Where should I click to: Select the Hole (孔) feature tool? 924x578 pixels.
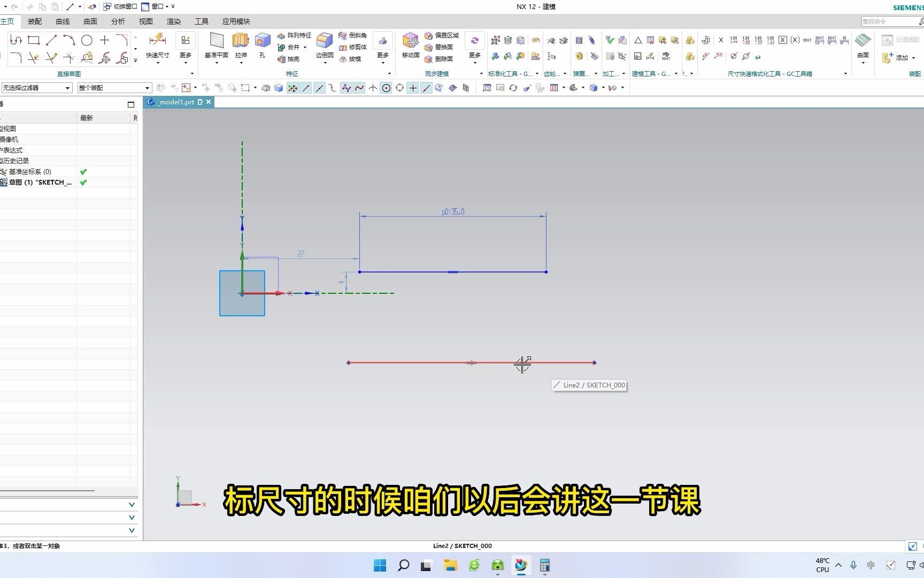click(263, 44)
